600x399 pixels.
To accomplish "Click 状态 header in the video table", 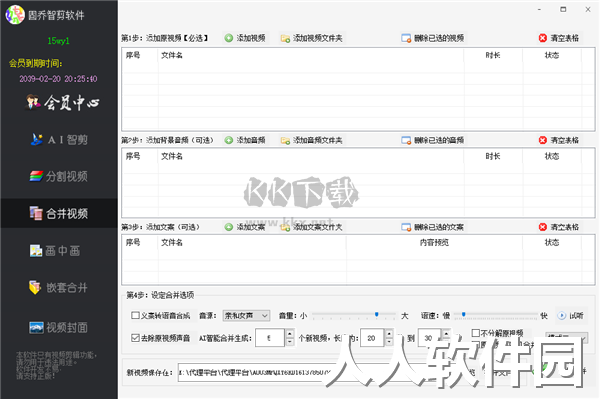I will click(x=552, y=55).
